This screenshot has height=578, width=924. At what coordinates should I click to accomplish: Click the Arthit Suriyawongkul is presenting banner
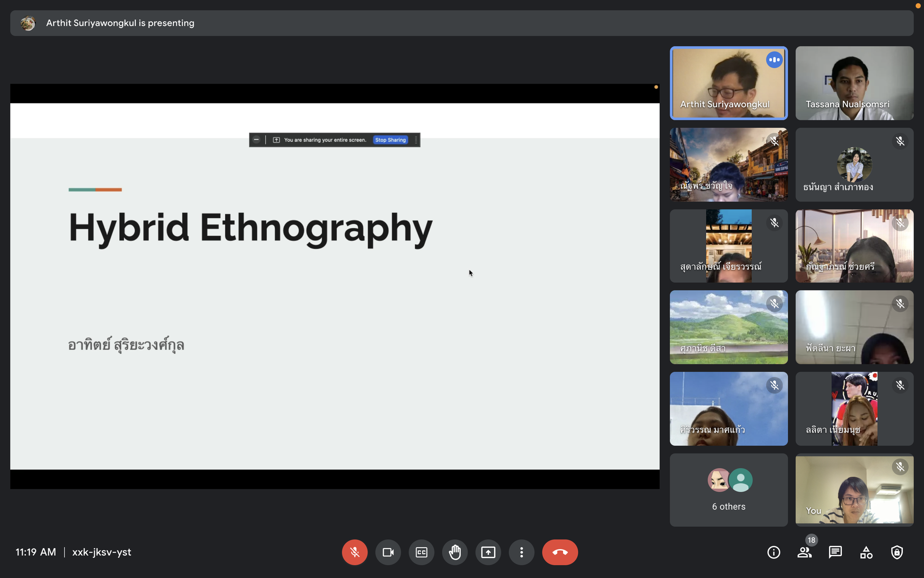coord(120,23)
